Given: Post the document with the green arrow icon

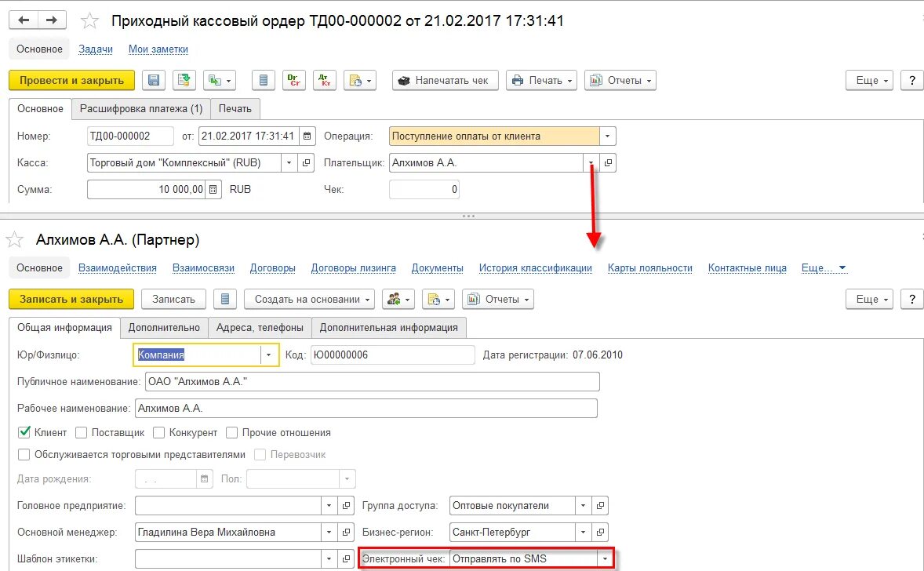Looking at the screenshot, I should tap(184, 80).
